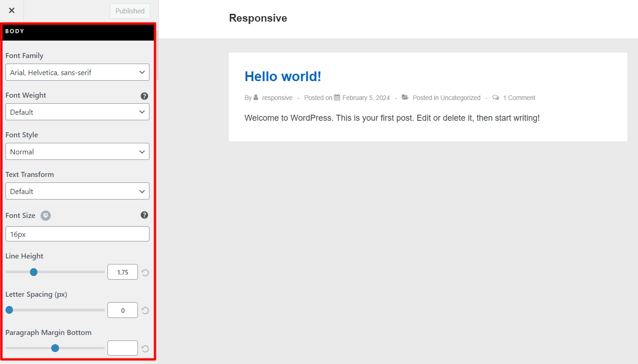Click the calendar icon by post date
The width and height of the screenshot is (638, 364).
coord(337,97)
